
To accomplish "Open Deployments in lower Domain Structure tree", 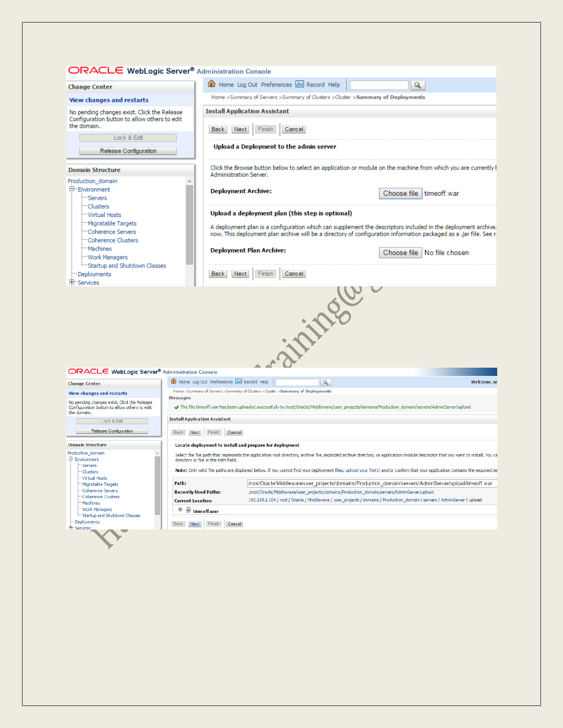I will pyautogui.click(x=87, y=522).
